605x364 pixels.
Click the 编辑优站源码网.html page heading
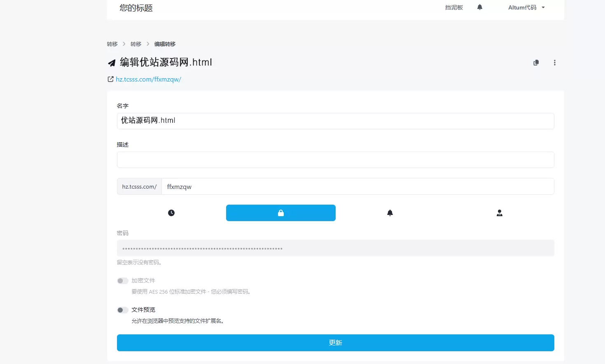coord(166,62)
